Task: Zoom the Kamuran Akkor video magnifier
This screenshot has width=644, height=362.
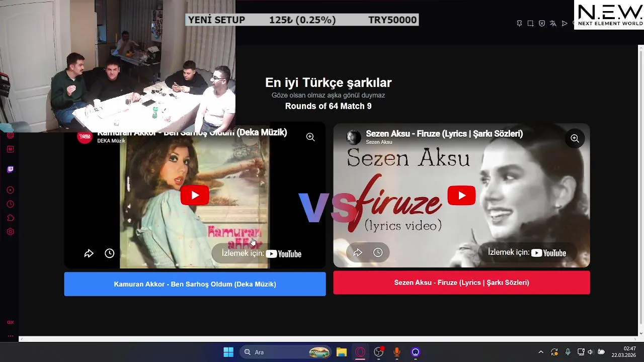Action: [310, 137]
